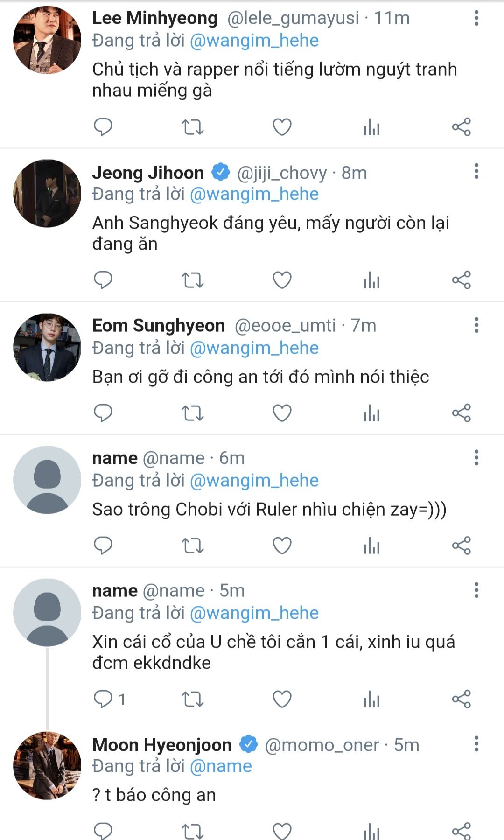Retweet Lee Minhyeong's reply

(x=192, y=127)
